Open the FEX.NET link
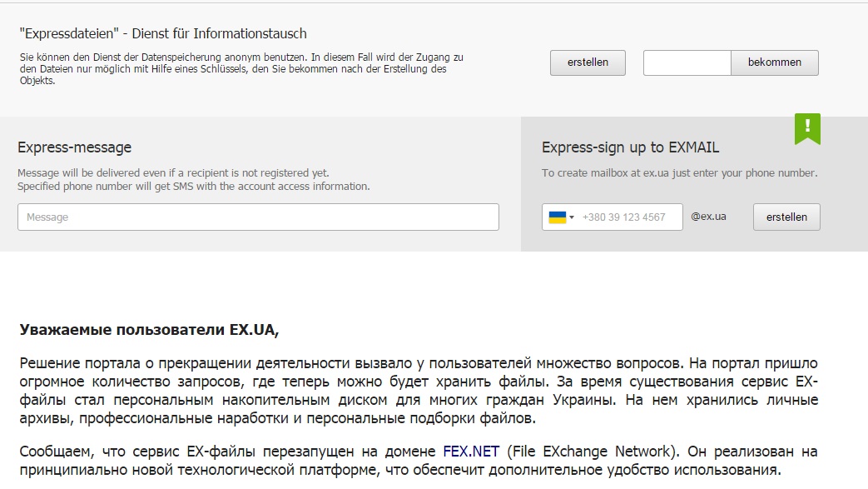The image size is (868, 489). (x=471, y=452)
